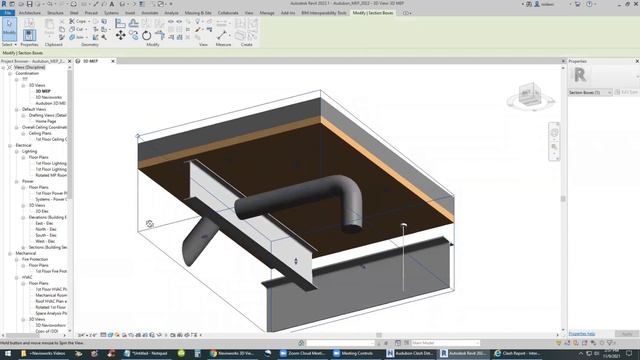
Task: Click the Apply button in Properties
Action: (x=627, y=334)
